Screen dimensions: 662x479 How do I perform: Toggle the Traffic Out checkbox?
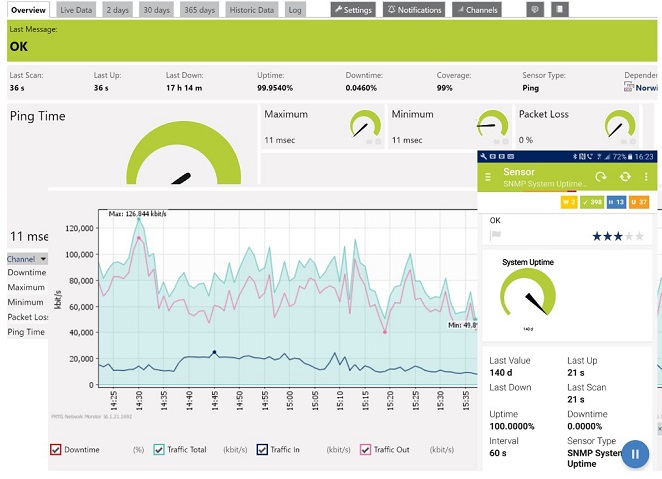pos(365,449)
